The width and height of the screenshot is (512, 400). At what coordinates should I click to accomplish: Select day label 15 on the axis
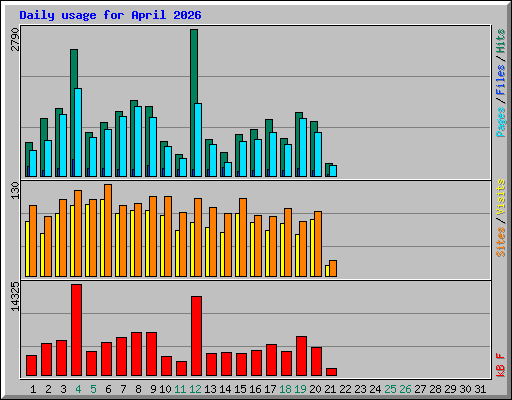[x=240, y=389]
